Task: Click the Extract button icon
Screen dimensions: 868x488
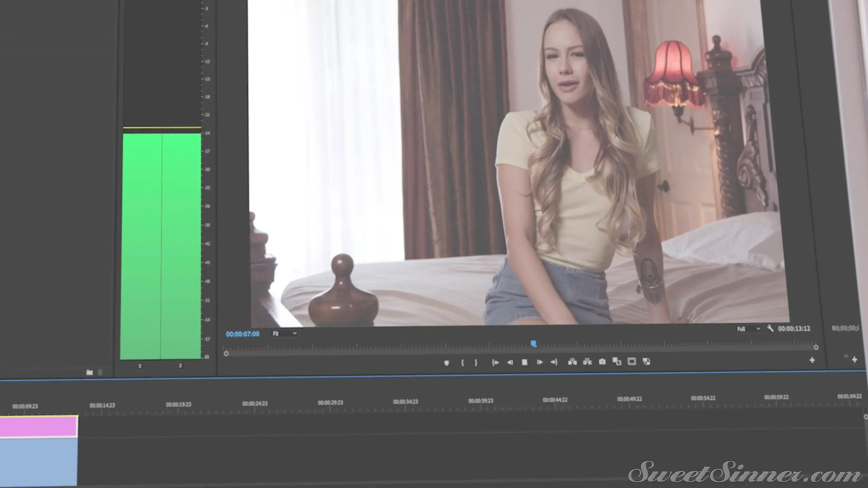Action: 587,362
